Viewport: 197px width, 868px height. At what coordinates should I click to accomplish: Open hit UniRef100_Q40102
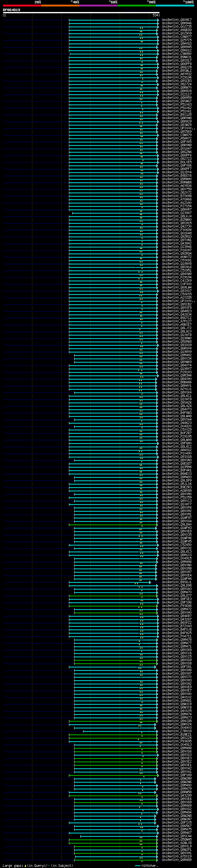point(177,697)
